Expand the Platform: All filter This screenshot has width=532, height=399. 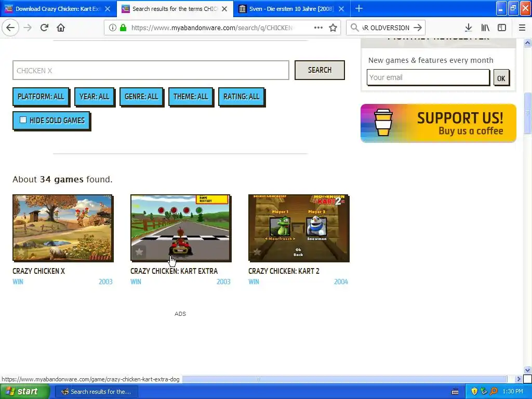tap(41, 96)
